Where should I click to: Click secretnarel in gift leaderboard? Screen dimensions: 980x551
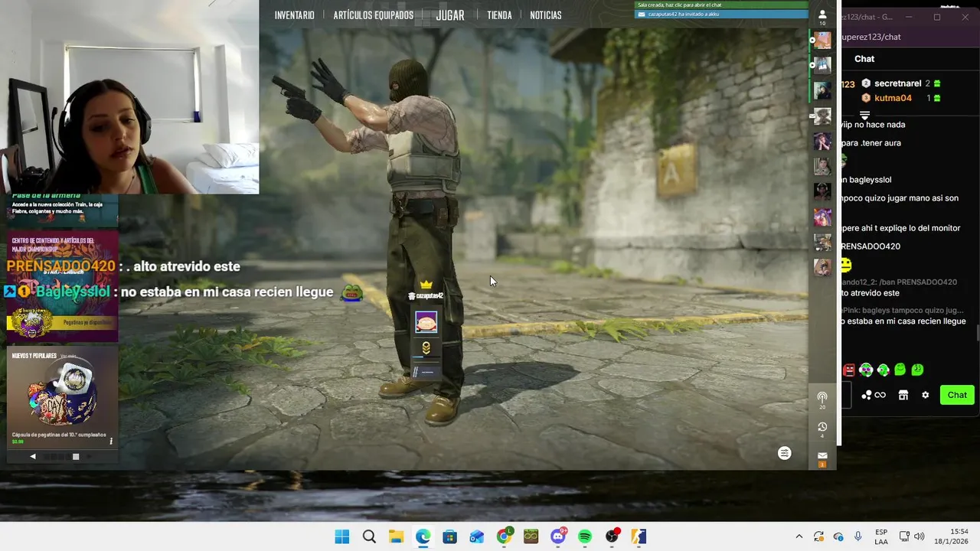[897, 83]
